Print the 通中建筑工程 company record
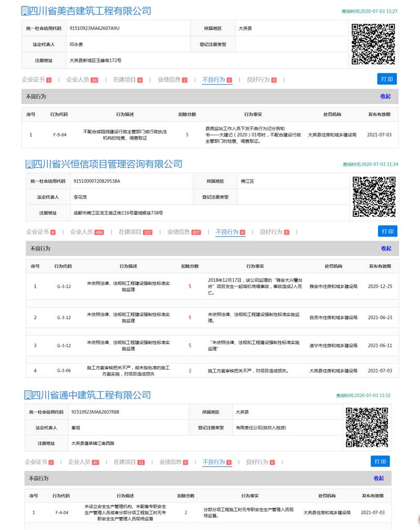 [380, 462]
